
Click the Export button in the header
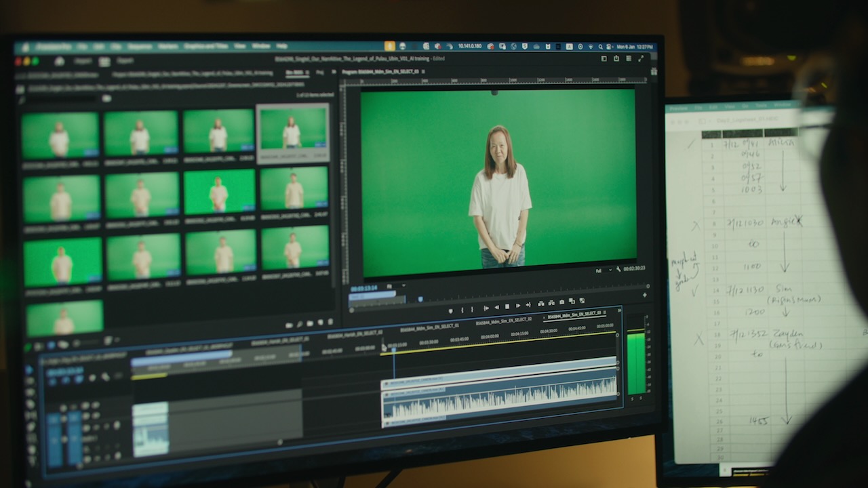point(125,61)
